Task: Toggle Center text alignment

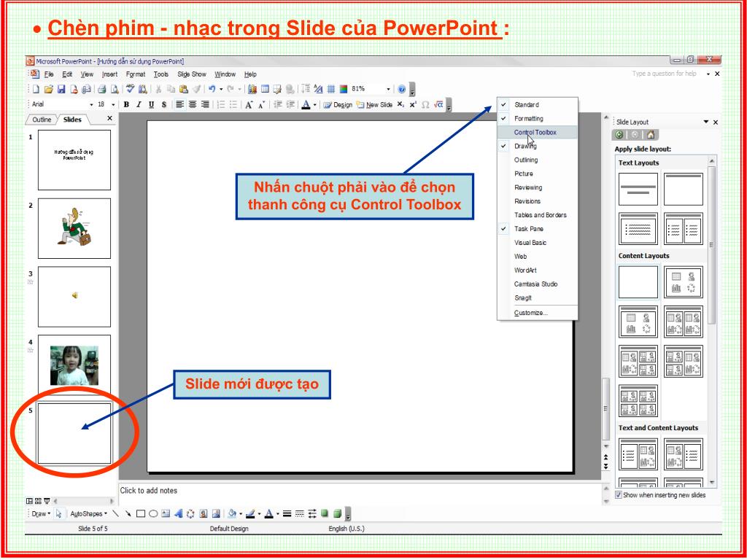Action: (x=193, y=105)
